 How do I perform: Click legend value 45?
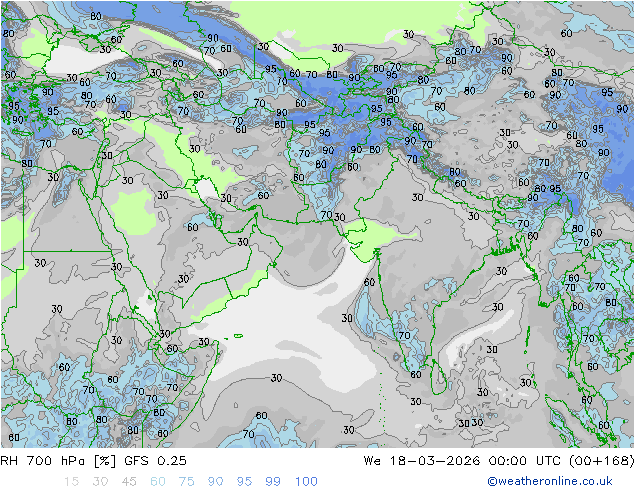point(129,481)
